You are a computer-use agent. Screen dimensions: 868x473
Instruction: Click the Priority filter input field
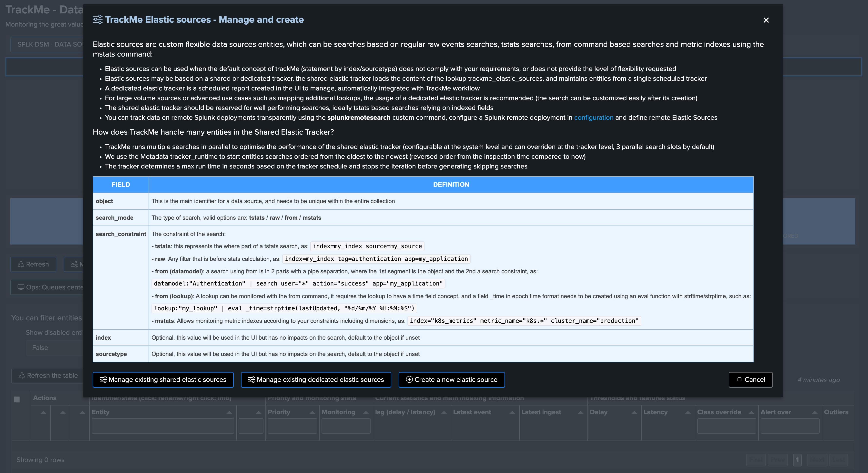(292, 426)
